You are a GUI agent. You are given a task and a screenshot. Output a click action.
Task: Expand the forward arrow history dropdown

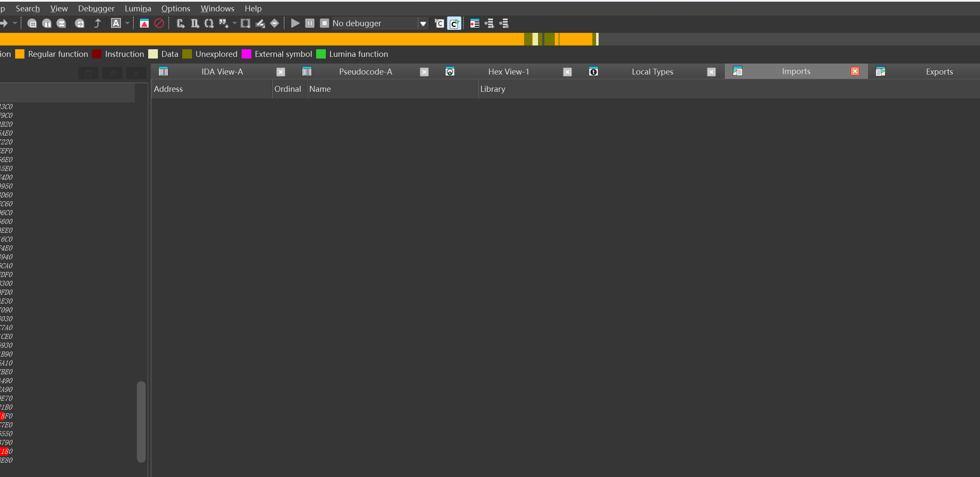click(x=15, y=23)
